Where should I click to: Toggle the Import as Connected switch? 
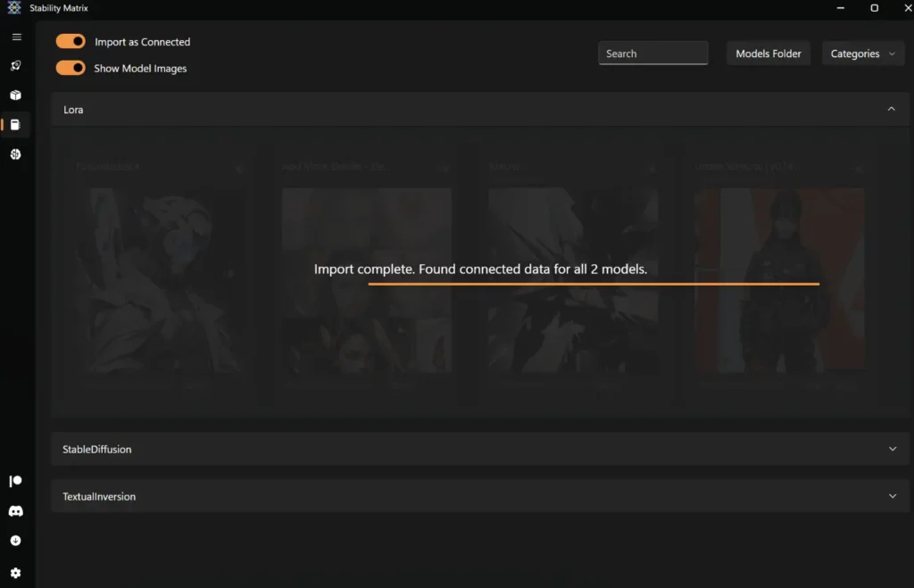[71, 41]
